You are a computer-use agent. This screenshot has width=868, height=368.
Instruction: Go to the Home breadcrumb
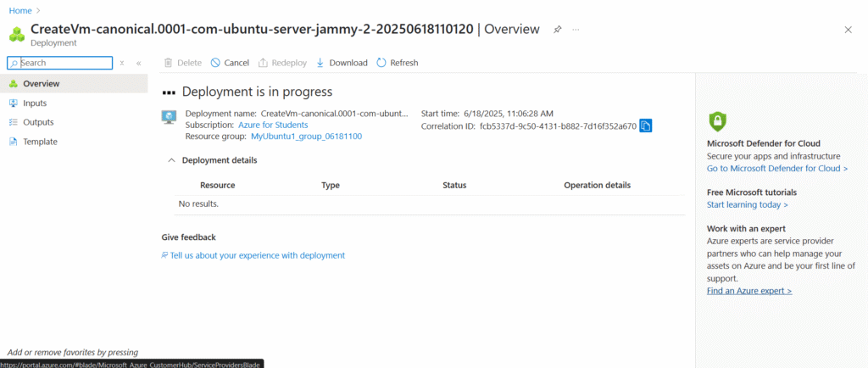click(20, 10)
